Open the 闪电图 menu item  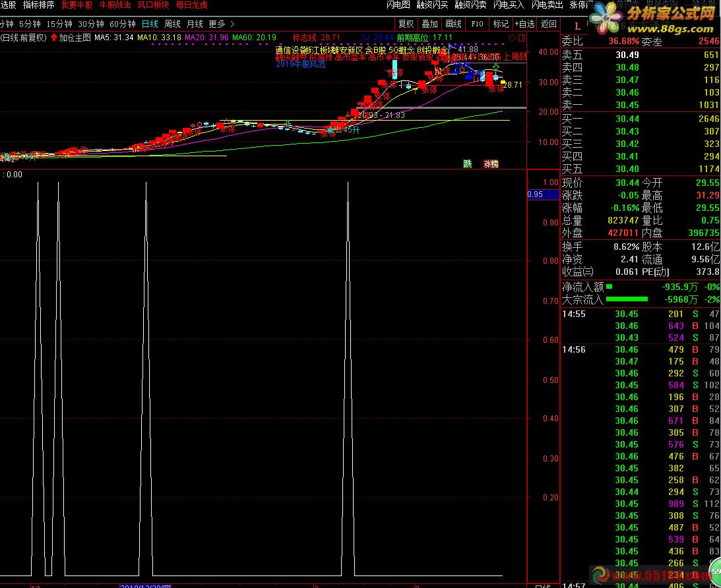[398, 5]
